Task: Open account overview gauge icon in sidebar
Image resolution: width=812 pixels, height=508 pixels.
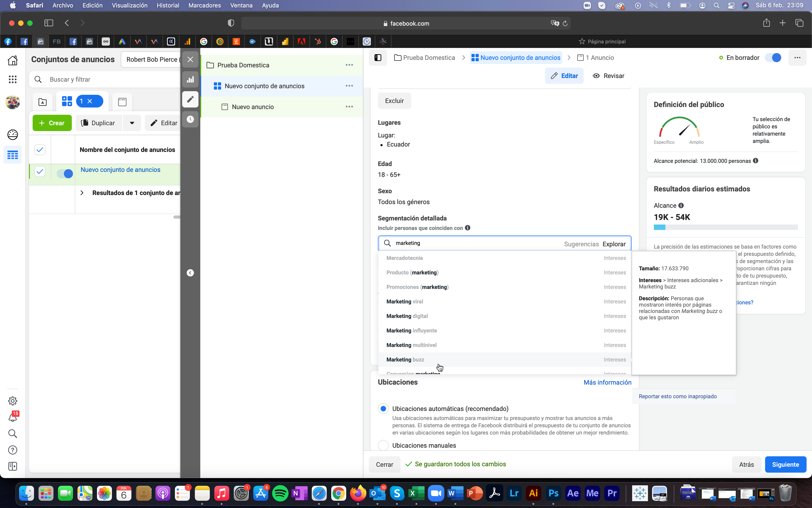Action: (13, 135)
